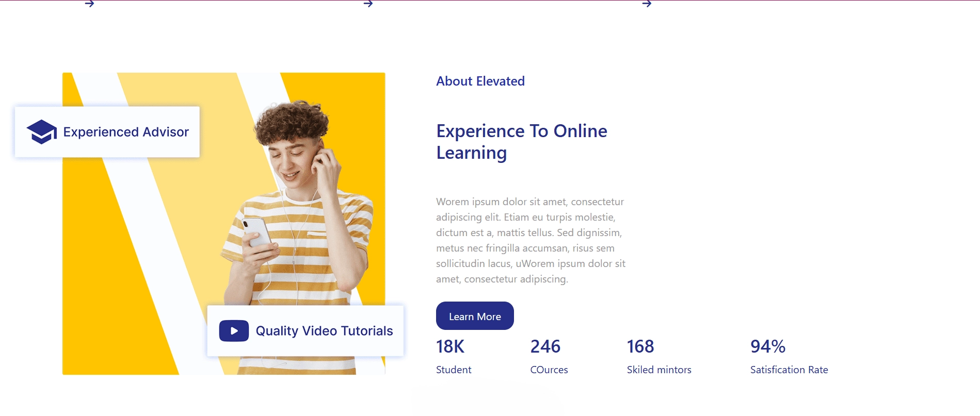Image resolution: width=980 pixels, height=416 pixels.
Task: Click the leftmost arrow icon at top
Action: pos(90,4)
